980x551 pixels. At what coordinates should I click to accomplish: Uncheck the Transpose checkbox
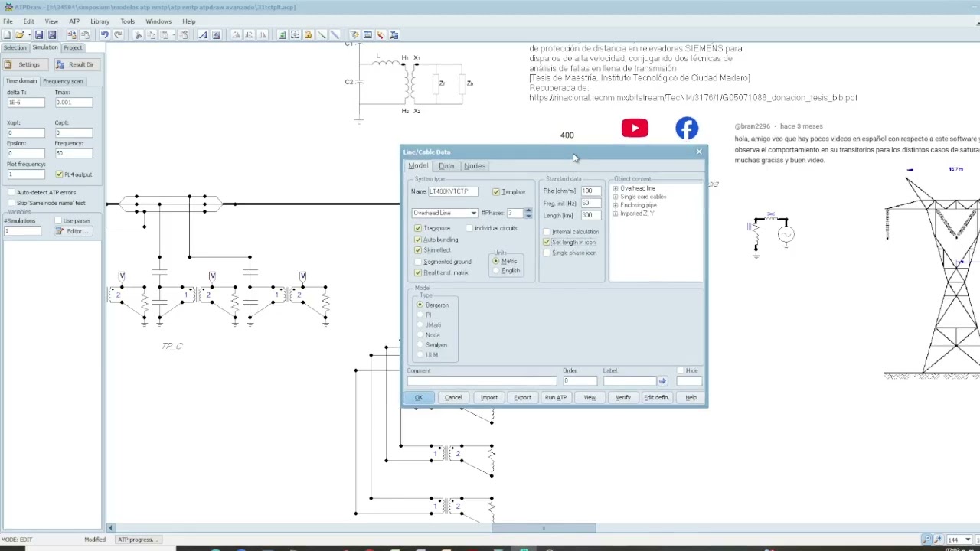(x=418, y=228)
